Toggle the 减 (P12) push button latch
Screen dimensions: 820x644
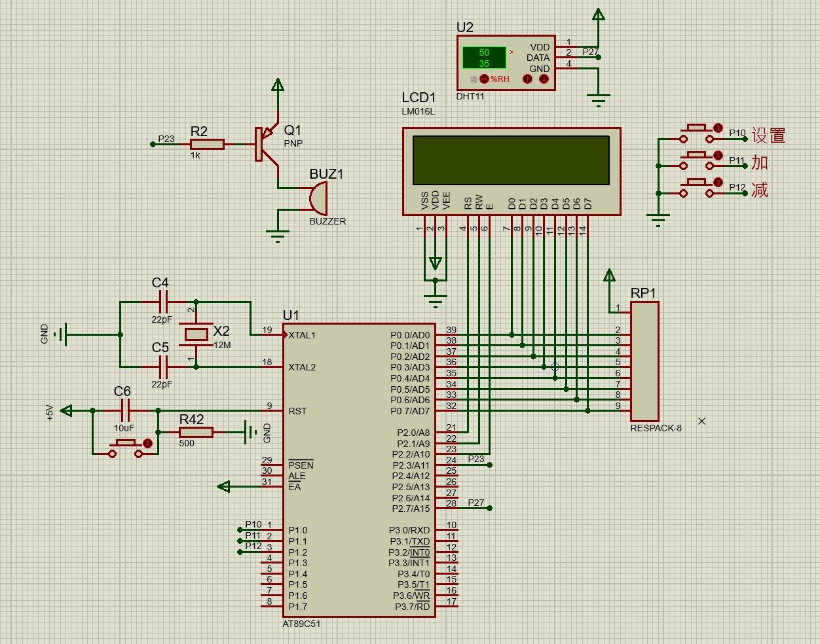718,183
